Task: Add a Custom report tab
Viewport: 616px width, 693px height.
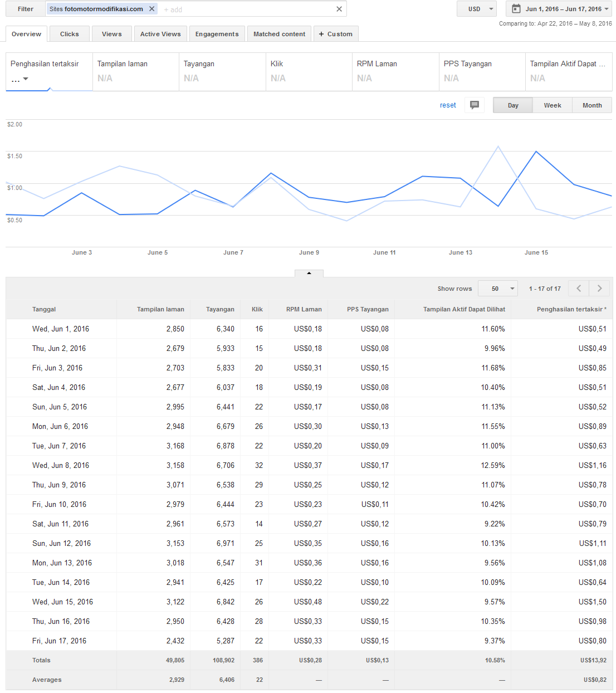Action: (336, 34)
